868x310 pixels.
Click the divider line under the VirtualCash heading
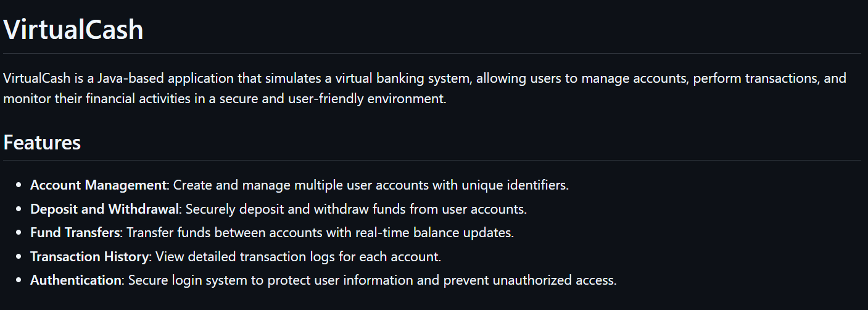click(x=432, y=54)
